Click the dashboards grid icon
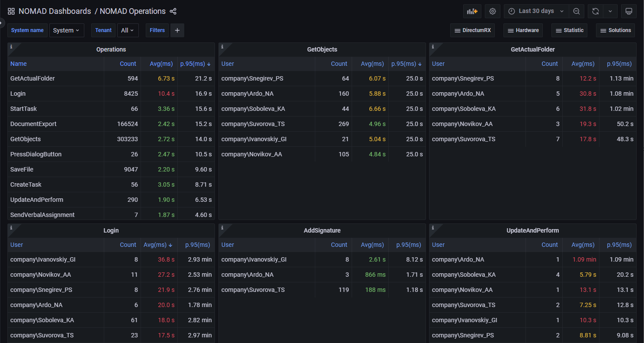 11,11
